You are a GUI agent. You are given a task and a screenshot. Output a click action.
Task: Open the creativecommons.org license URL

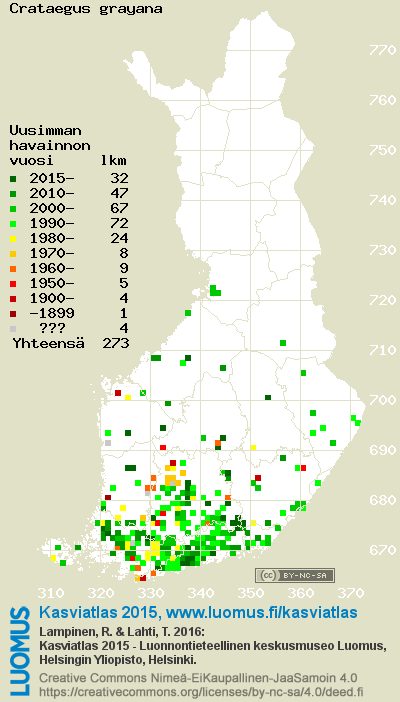click(x=201, y=691)
